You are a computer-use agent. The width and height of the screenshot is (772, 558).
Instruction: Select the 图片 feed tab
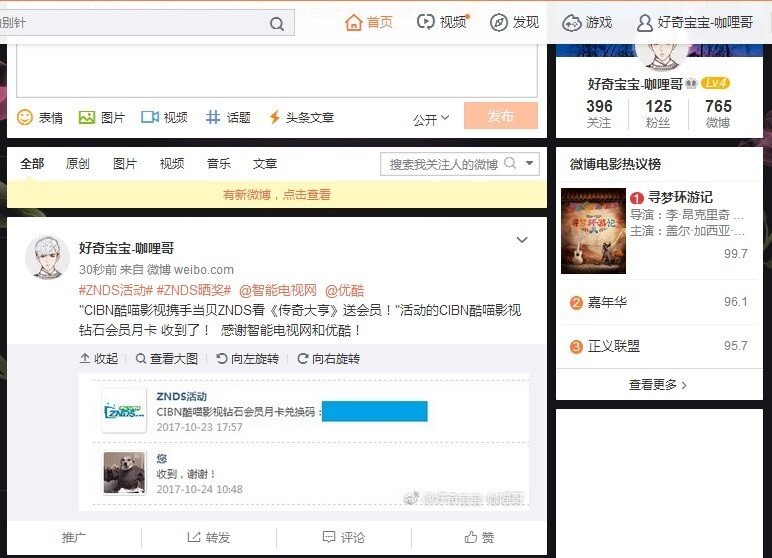125,164
